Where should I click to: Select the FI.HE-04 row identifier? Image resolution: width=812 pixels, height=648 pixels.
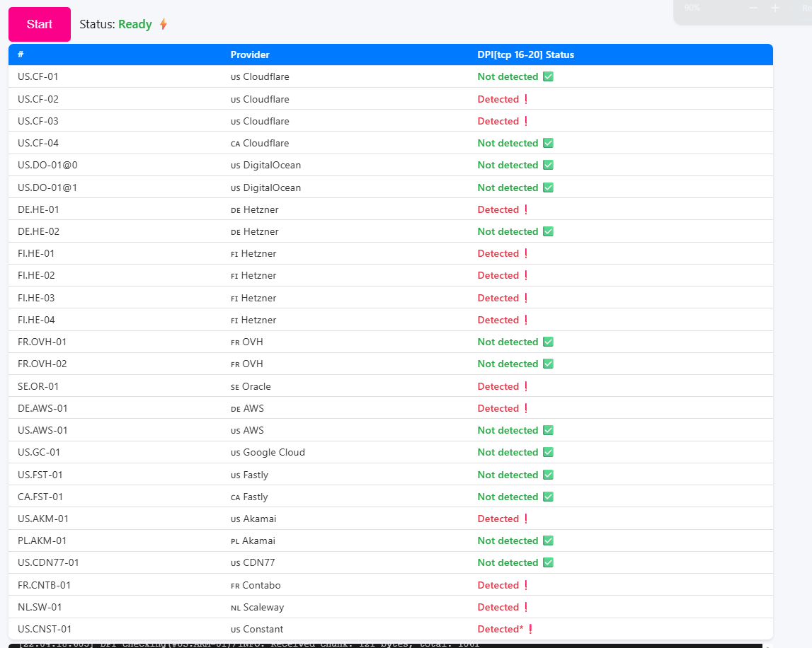click(x=36, y=320)
